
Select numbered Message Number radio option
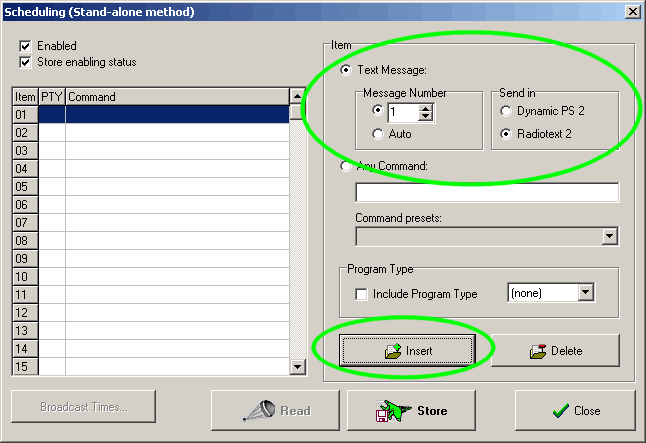[377, 110]
